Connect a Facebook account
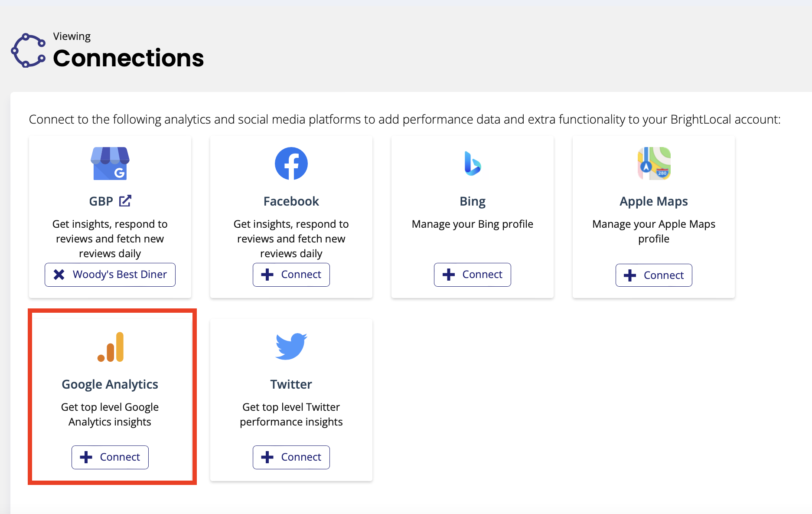 click(291, 275)
